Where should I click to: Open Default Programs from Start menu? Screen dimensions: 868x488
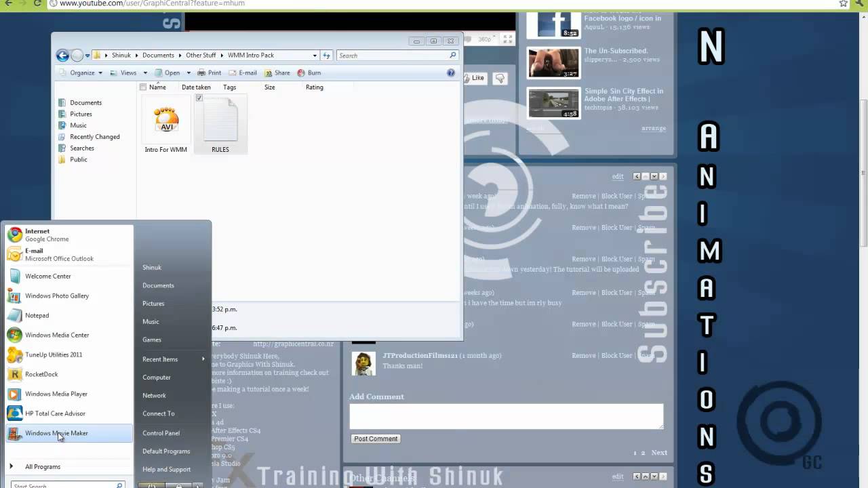pyautogui.click(x=166, y=451)
